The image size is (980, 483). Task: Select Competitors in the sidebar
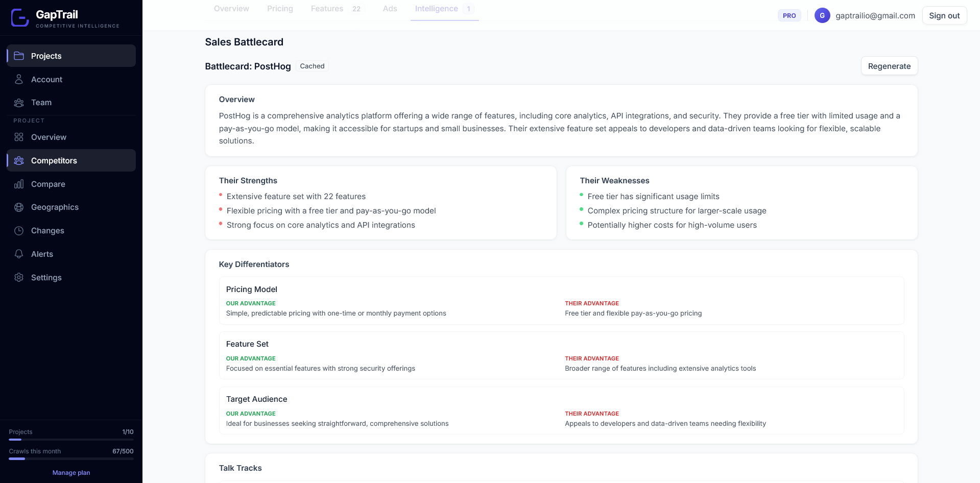71,160
